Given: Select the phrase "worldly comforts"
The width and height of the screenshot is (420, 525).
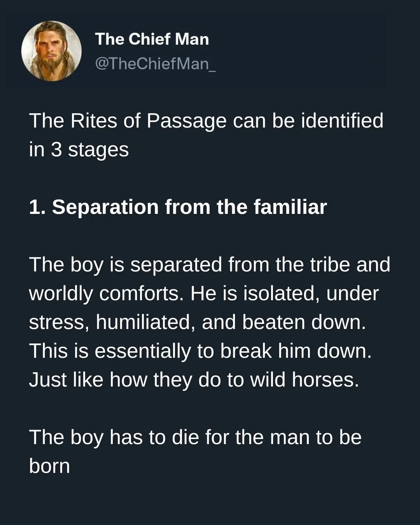Looking at the screenshot, I should [106, 293].
